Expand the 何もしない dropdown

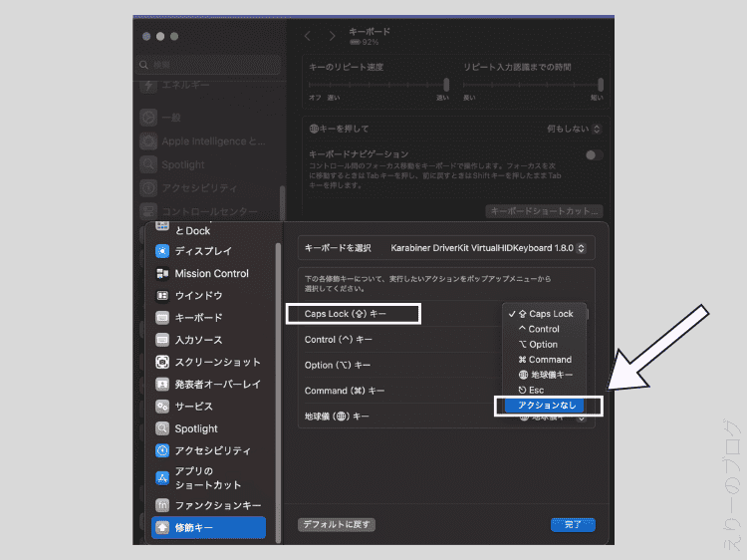pyautogui.click(x=574, y=129)
